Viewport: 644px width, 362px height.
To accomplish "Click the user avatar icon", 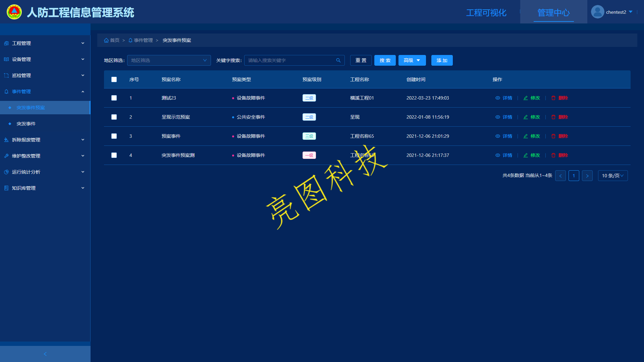I will pos(597,12).
